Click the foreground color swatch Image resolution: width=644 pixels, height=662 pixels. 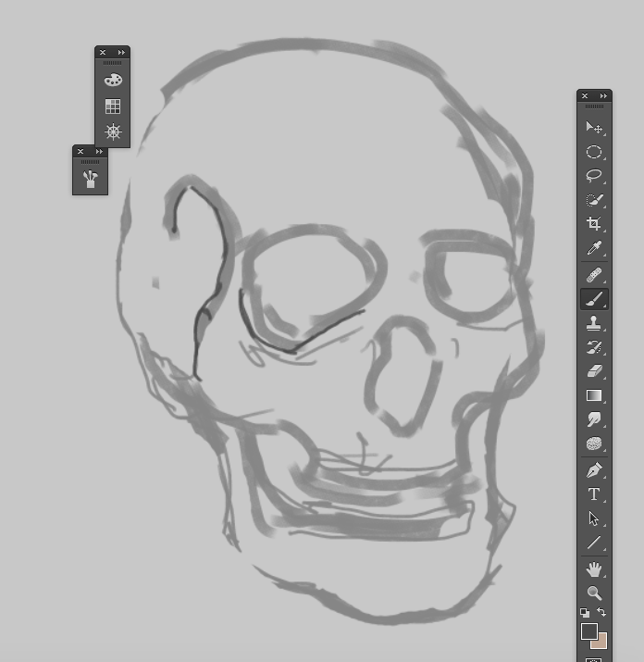tap(589, 631)
